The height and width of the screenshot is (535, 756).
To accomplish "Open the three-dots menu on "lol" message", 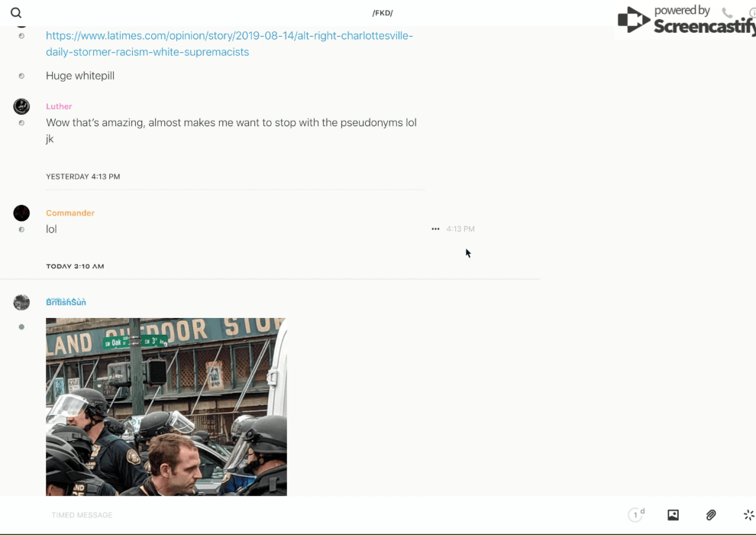I will point(435,229).
